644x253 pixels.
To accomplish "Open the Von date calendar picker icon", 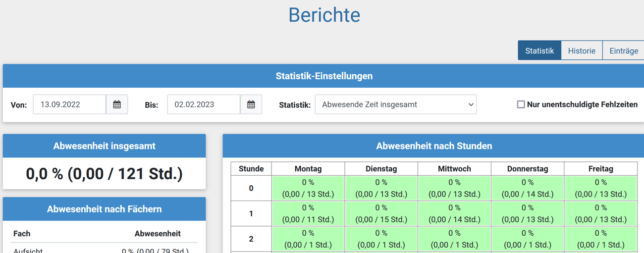I will pyautogui.click(x=117, y=104).
